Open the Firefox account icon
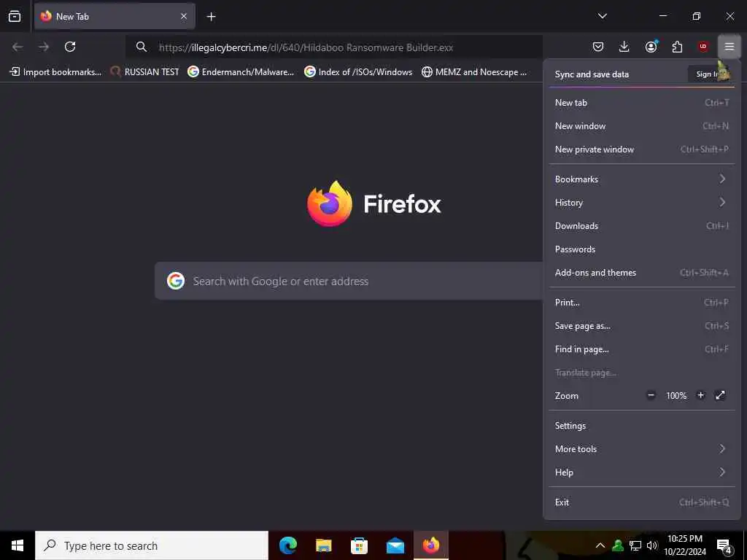 tap(651, 47)
